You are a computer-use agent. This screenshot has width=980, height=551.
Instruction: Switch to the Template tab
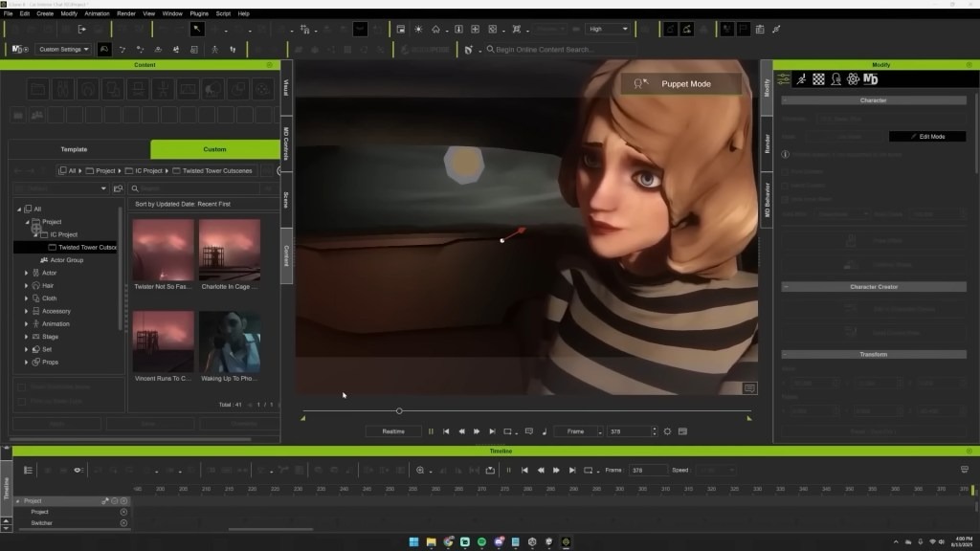click(74, 149)
